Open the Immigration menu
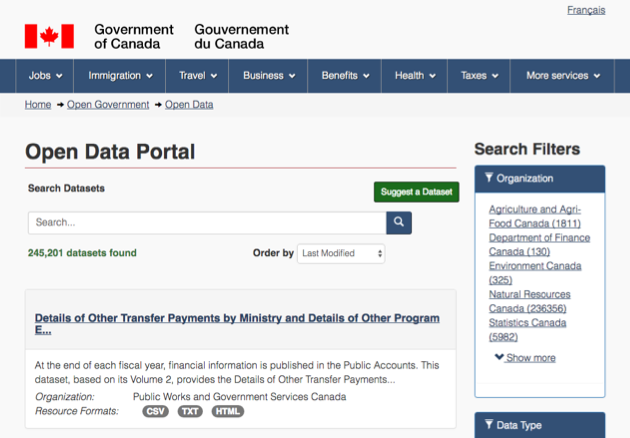Image resolution: width=630 pixels, height=438 pixels. pos(120,76)
